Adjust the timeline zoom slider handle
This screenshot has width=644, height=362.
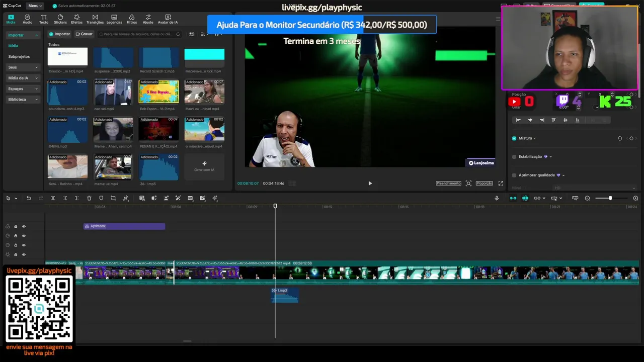click(x=610, y=198)
